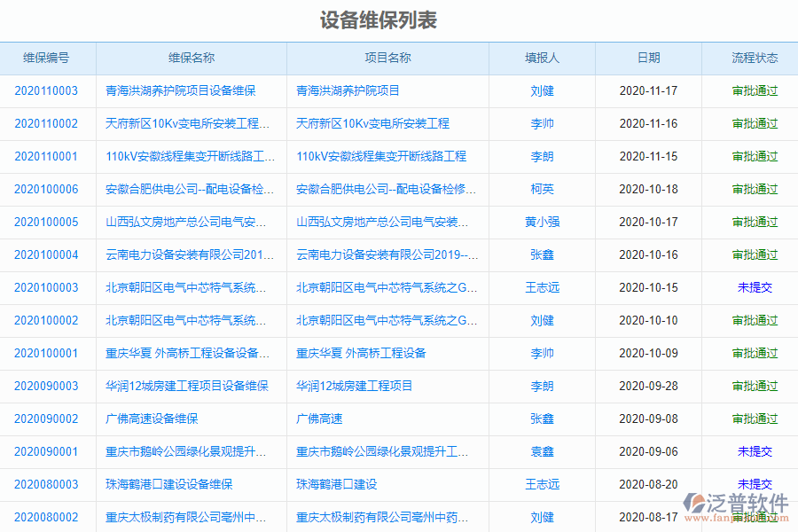View submitter 袁鑫
798x532 pixels.
pyautogui.click(x=542, y=451)
